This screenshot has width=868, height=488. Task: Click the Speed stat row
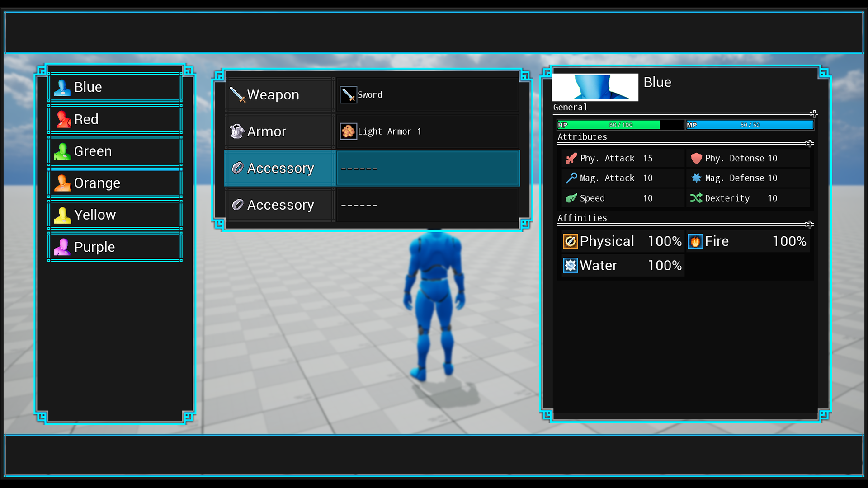[x=623, y=198]
